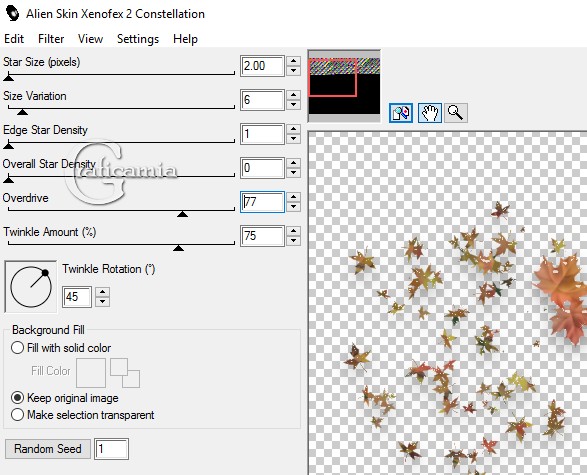
Task: Click the Overdrive slider handle
Action: 182,214
